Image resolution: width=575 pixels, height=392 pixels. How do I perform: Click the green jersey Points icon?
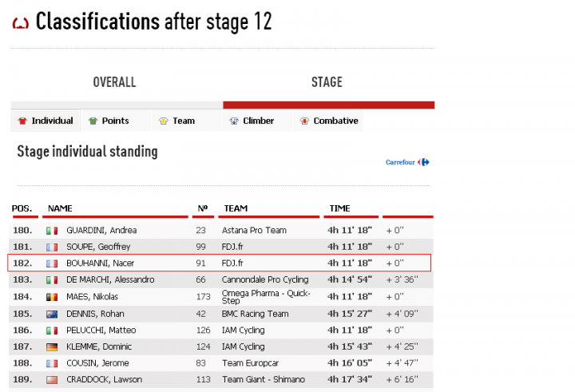click(x=93, y=121)
